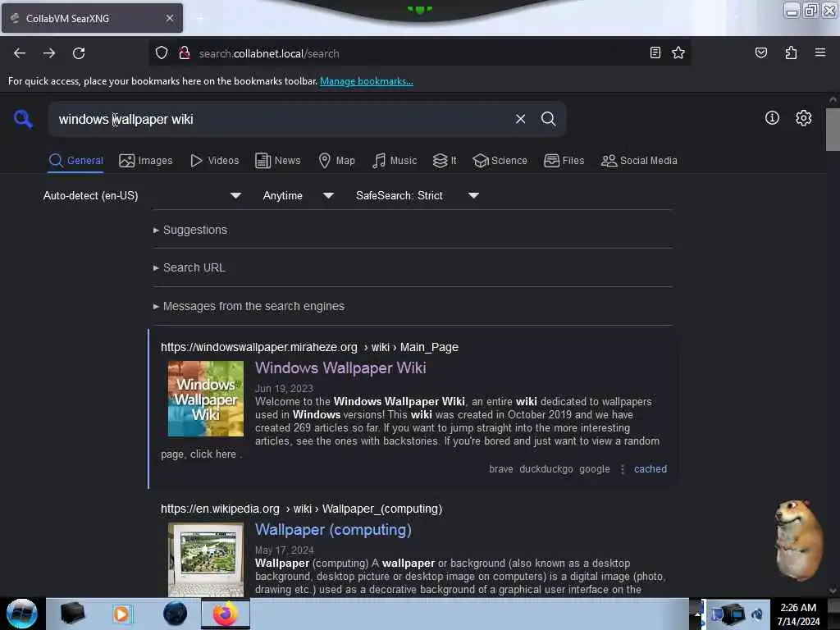
Task: Click the en.wikipedia.org result URL
Action: (302, 509)
